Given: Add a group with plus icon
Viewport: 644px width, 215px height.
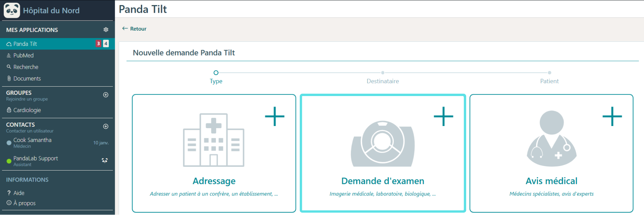Looking at the screenshot, I should pyautogui.click(x=106, y=95).
